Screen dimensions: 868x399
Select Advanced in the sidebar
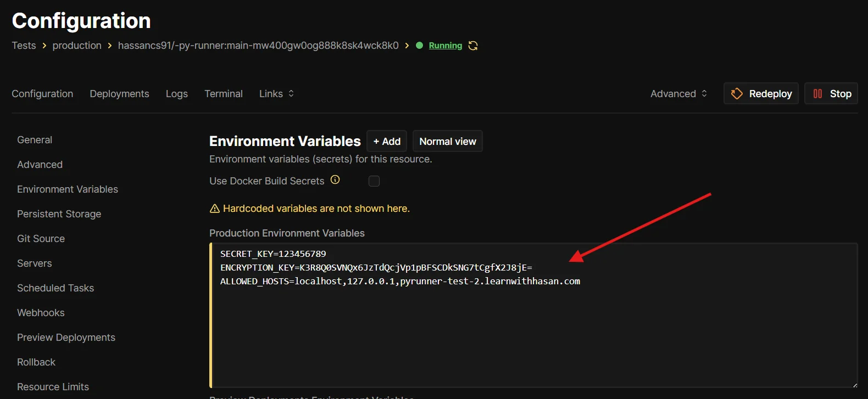[40, 165]
